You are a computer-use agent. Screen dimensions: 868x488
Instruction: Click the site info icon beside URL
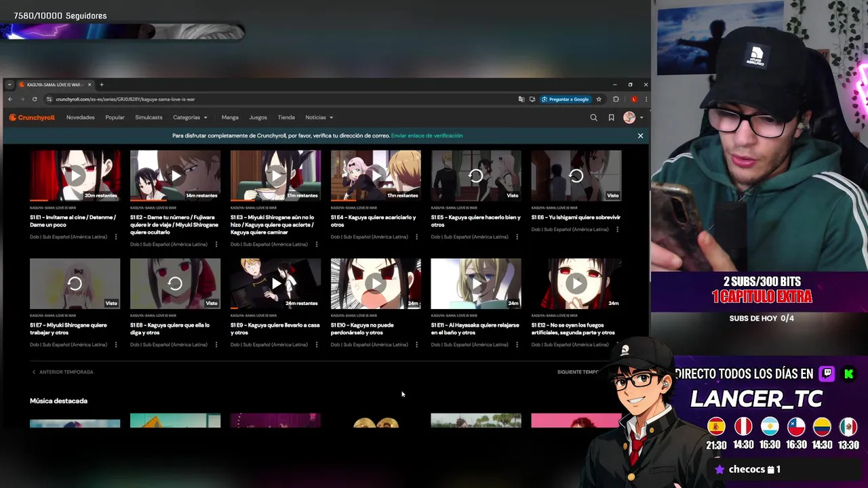(x=49, y=99)
